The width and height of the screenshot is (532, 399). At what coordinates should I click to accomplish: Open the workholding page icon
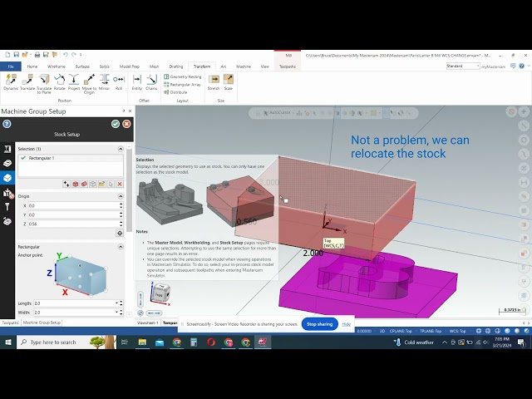point(7,193)
